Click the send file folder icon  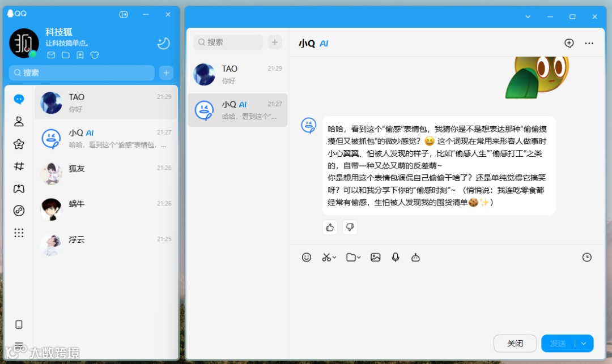(351, 257)
